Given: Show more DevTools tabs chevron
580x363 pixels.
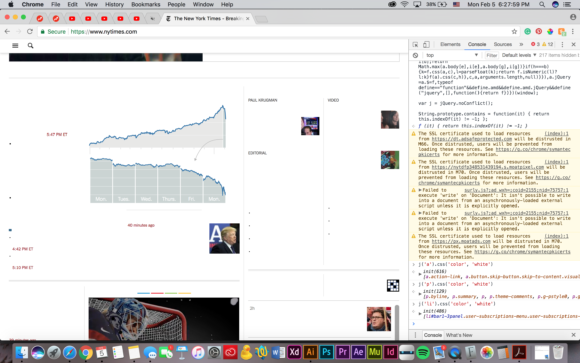Looking at the screenshot, I should pos(521,44).
